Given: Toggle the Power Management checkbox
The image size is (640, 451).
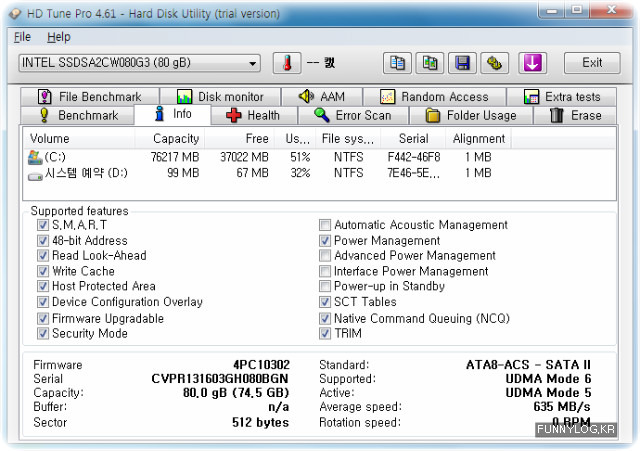Looking at the screenshot, I should 325,240.
